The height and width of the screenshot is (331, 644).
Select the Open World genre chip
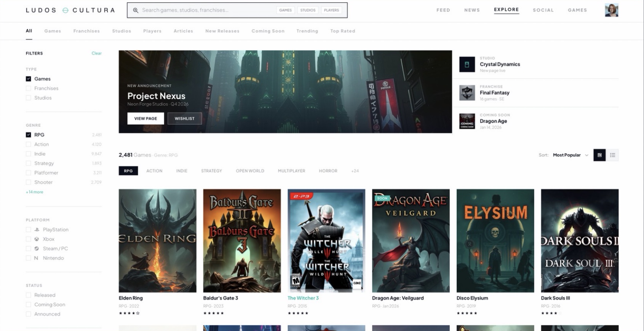click(250, 171)
